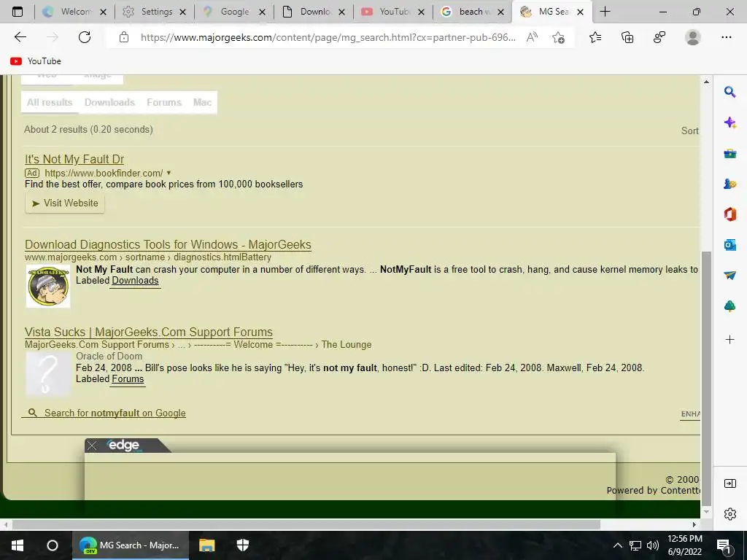Open sidebar Tools briefcase icon
Image resolution: width=747 pixels, height=560 pixels.
click(729, 153)
